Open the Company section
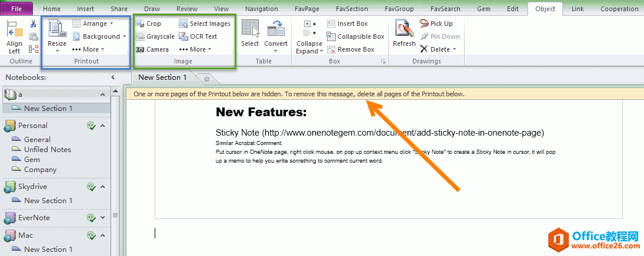Image resolution: width=644 pixels, height=256 pixels. click(x=40, y=170)
